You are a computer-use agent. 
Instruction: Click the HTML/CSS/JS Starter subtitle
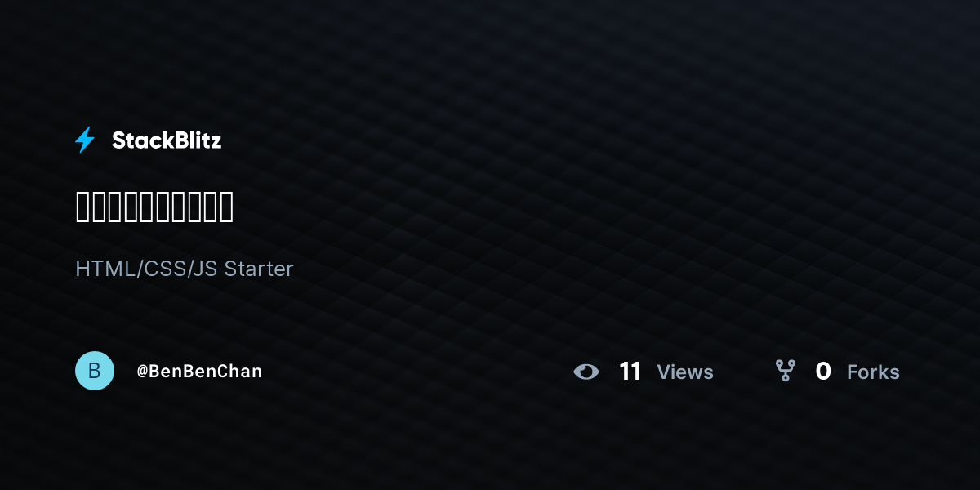point(185,269)
